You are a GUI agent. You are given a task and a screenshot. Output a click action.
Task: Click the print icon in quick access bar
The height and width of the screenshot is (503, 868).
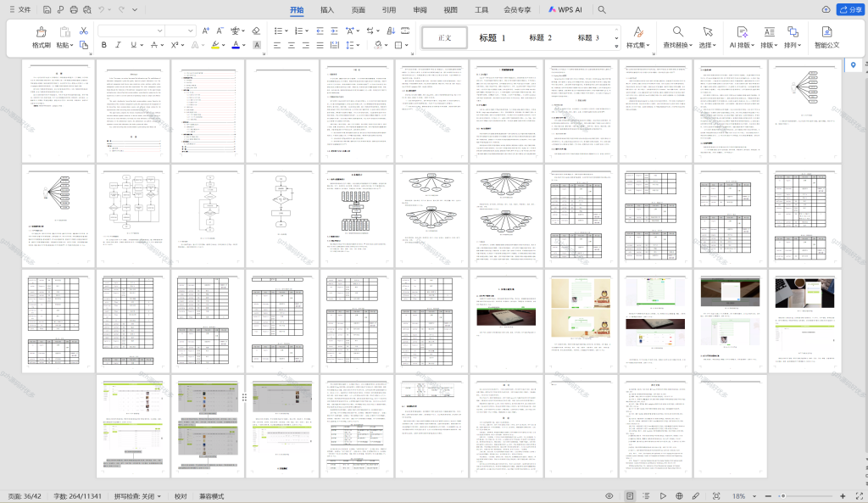point(74,9)
